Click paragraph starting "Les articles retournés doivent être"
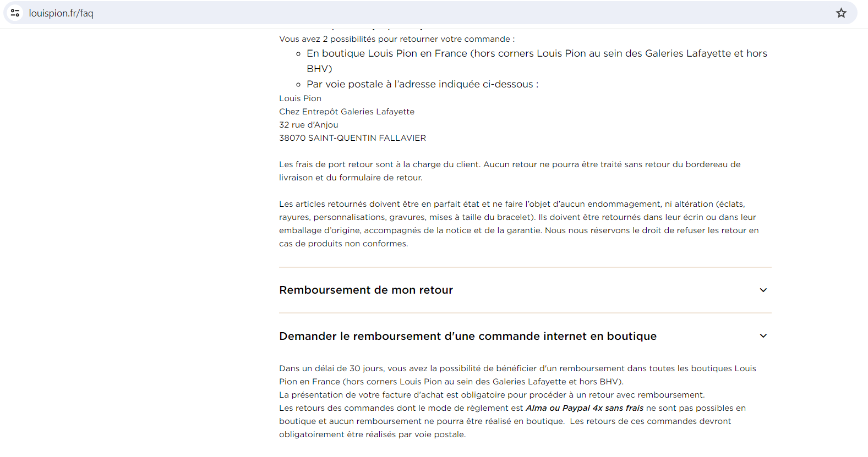Image resolution: width=868 pixels, height=457 pixels. [x=519, y=224]
